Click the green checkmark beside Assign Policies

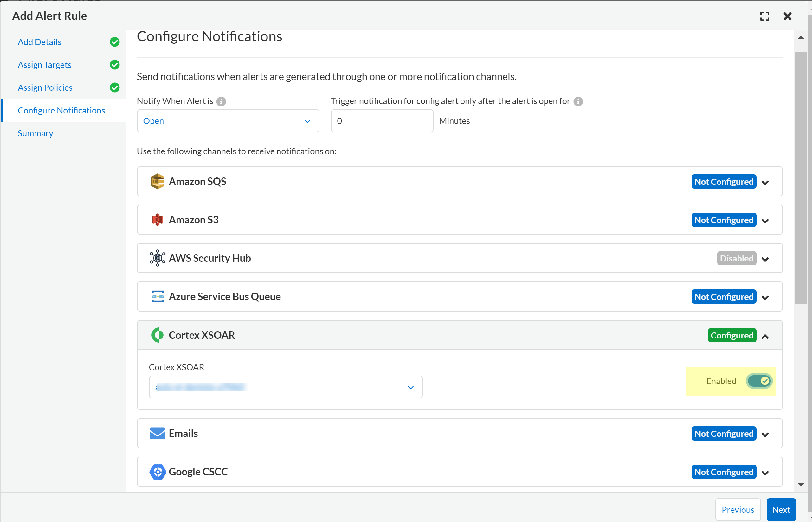(114, 87)
